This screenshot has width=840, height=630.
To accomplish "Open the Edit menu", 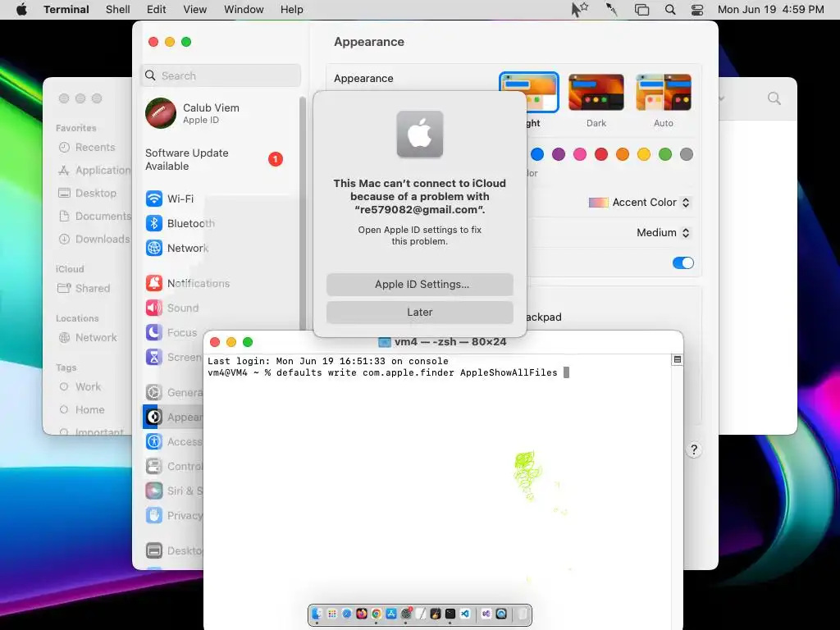I will [x=157, y=10].
